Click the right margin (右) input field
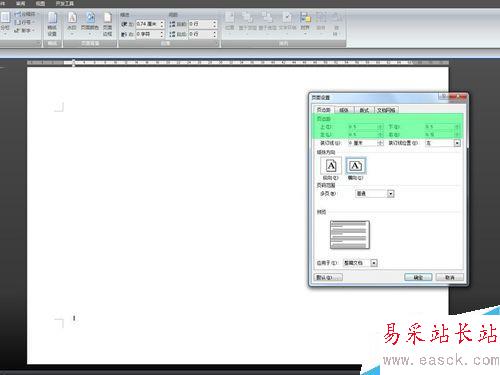Screen dimensions: 500x375 tap(440, 135)
